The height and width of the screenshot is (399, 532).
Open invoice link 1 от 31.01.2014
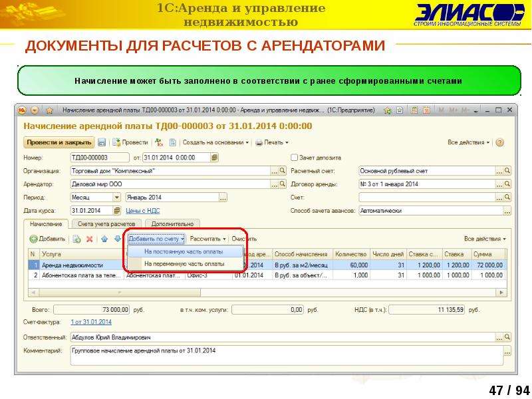pos(91,322)
